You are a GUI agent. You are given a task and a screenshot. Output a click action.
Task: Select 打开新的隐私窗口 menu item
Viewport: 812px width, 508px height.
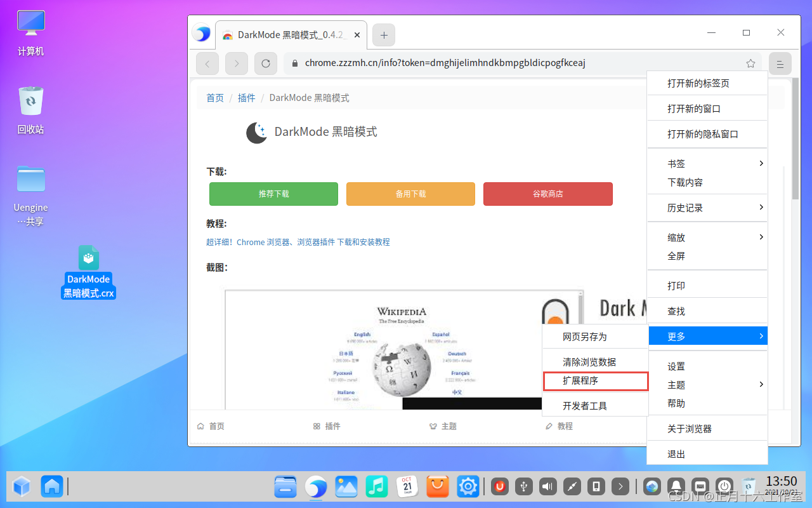click(x=707, y=134)
